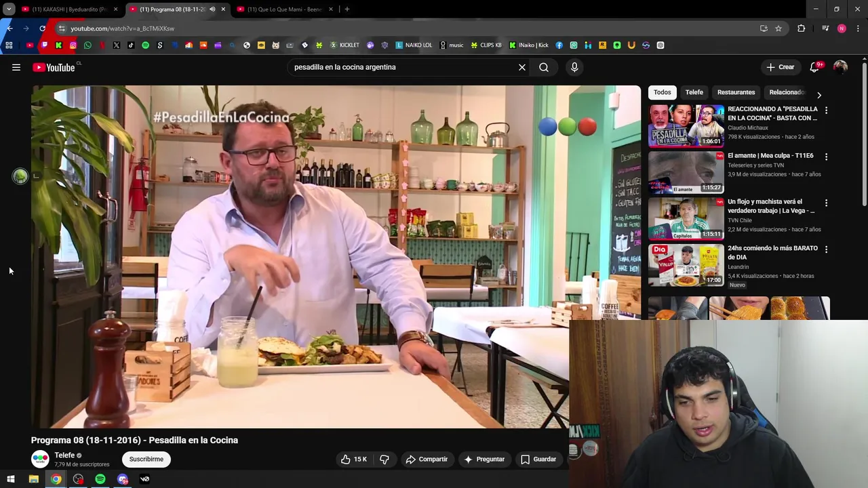
Task: Open the Reaccionando a Pesadilla video thumbnail
Action: pos(686,126)
